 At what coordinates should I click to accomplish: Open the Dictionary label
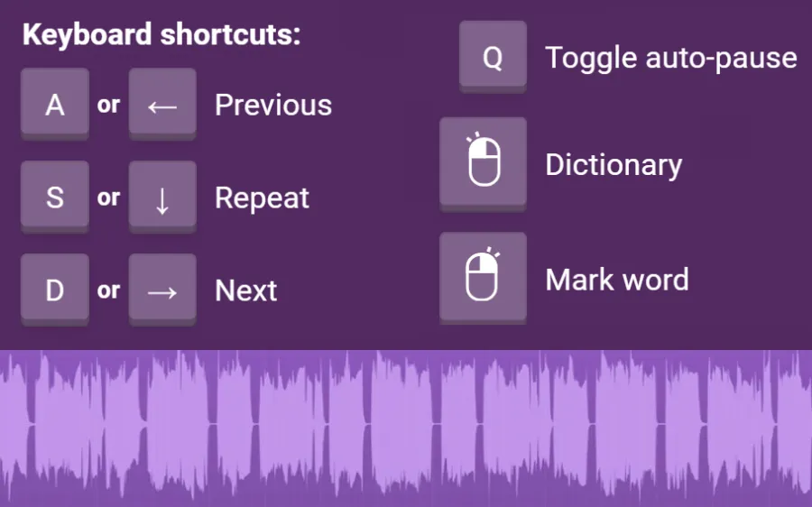click(x=614, y=164)
